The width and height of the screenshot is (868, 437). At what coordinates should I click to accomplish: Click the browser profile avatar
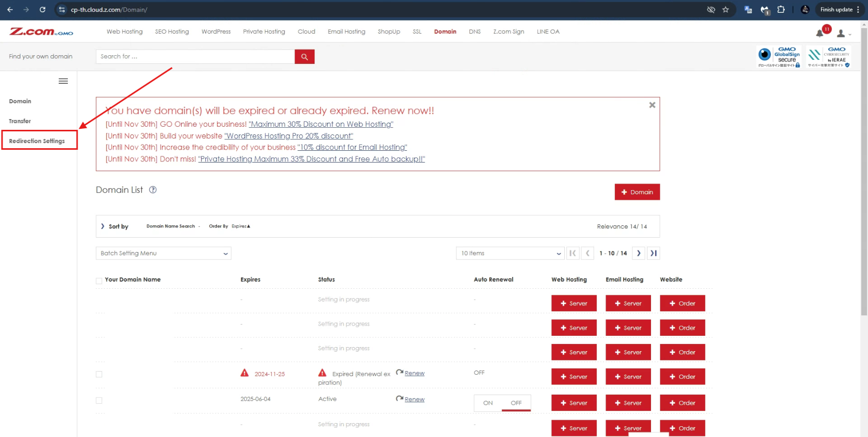[x=805, y=10]
